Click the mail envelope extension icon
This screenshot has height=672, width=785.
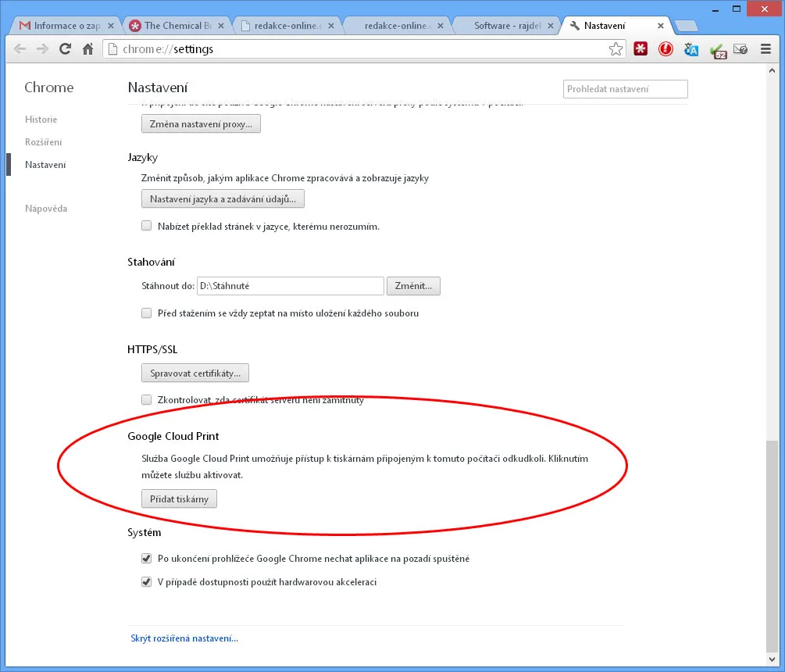pyautogui.click(x=740, y=48)
